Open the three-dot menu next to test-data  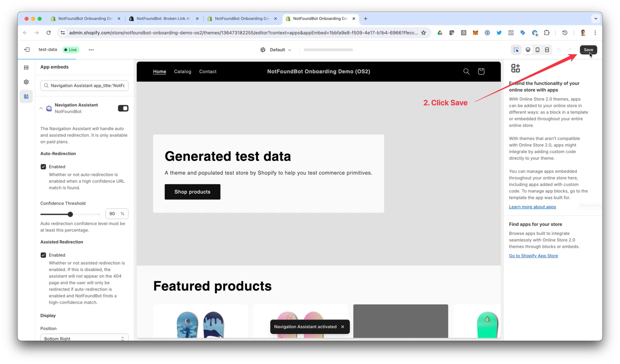coord(91,50)
